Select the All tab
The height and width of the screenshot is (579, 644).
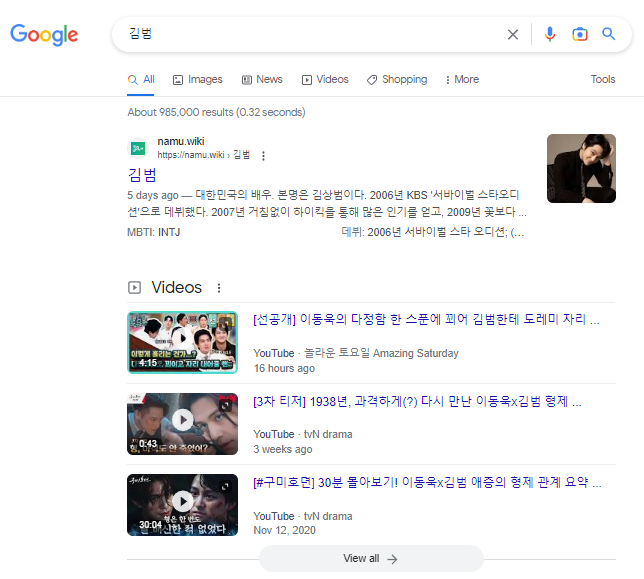(x=141, y=79)
